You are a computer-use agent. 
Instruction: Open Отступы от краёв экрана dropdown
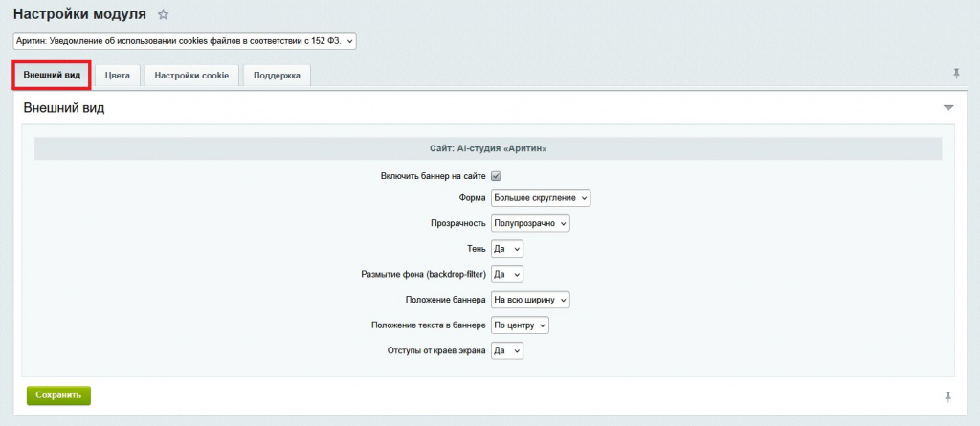[507, 351]
